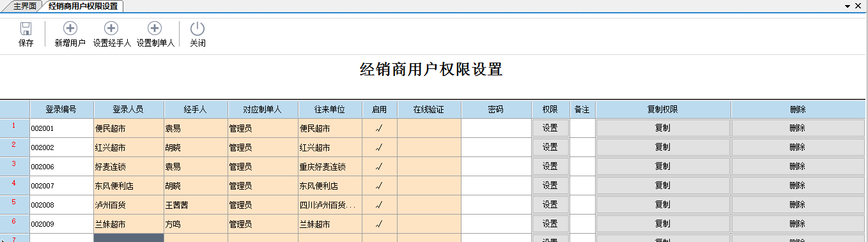Select 对应制单人 cell in 兰林超市 row
Viewport: 868px width, 242px height.
(x=263, y=224)
